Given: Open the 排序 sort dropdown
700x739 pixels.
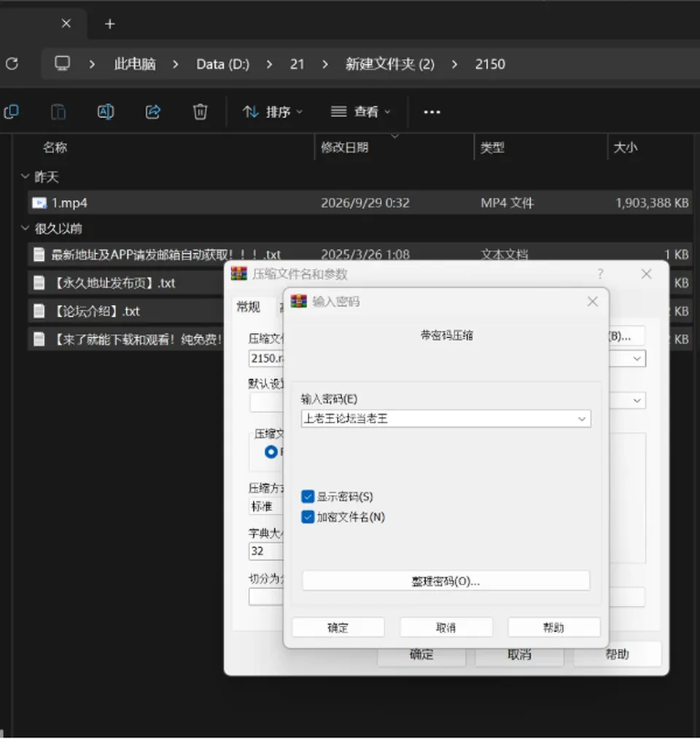Looking at the screenshot, I should pyautogui.click(x=272, y=112).
